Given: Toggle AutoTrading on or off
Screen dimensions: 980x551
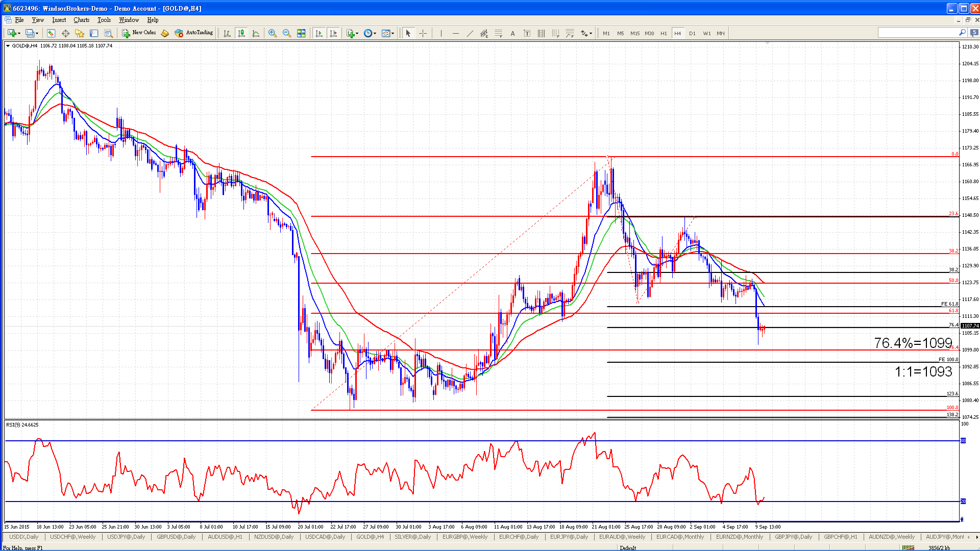Looking at the screenshot, I should [193, 33].
